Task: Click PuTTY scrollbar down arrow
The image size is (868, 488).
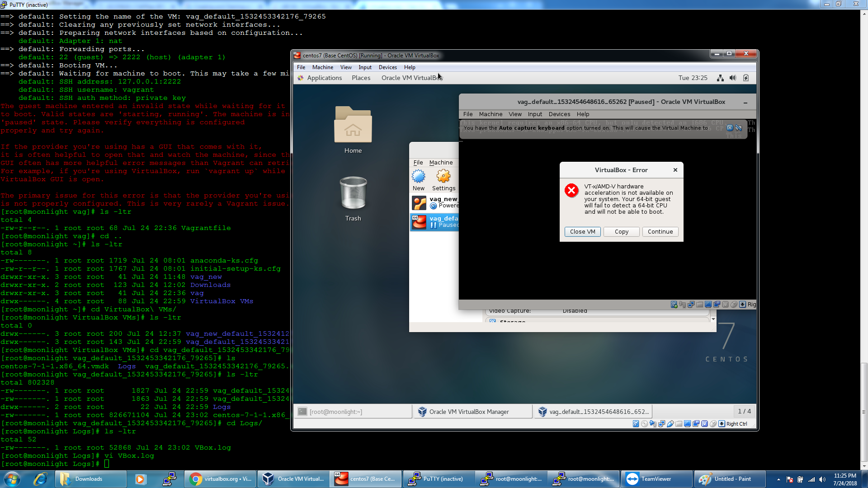Action: [x=864, y=466]
